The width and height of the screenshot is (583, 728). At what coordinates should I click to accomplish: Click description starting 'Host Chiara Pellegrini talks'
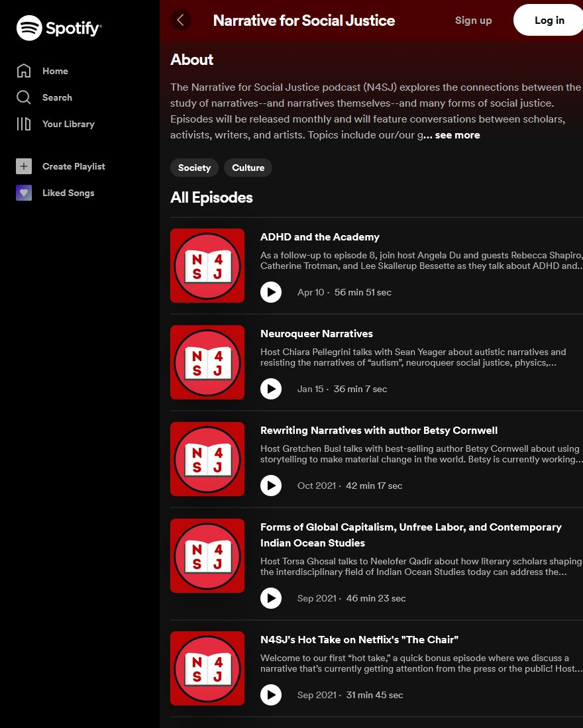point(413,357)
